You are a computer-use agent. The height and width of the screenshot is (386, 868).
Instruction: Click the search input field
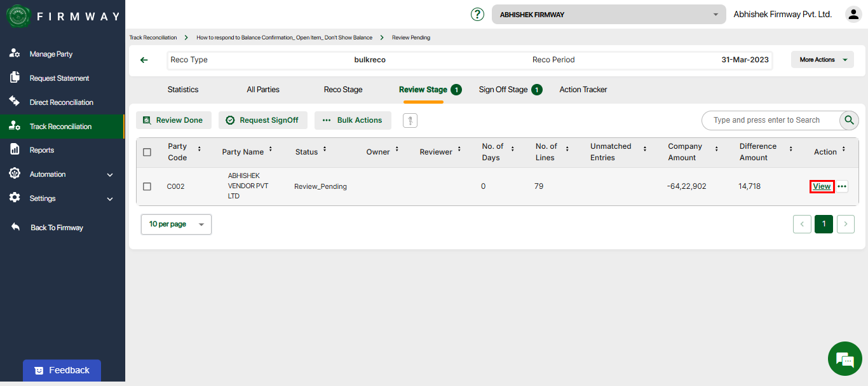pos(769,120)
